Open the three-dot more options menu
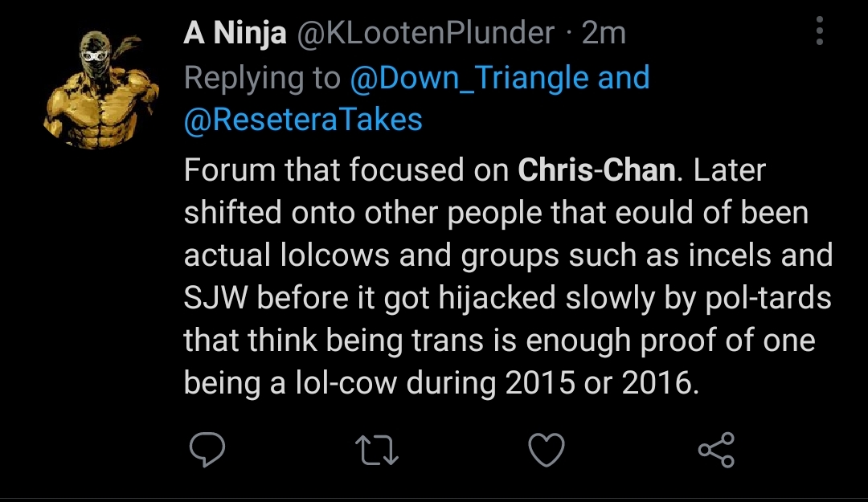 click(x=819, y=33)
